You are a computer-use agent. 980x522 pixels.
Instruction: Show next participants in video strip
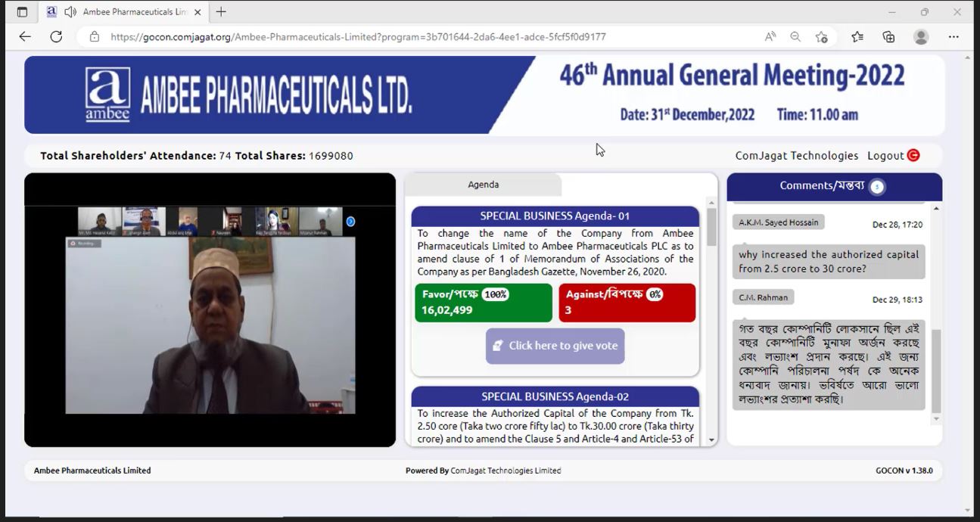(350, 222)
